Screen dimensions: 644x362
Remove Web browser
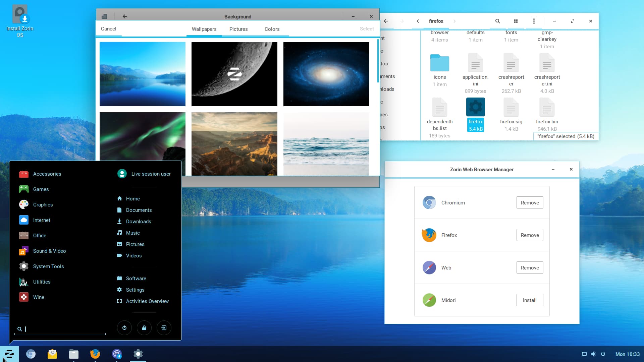pos(530,268)
